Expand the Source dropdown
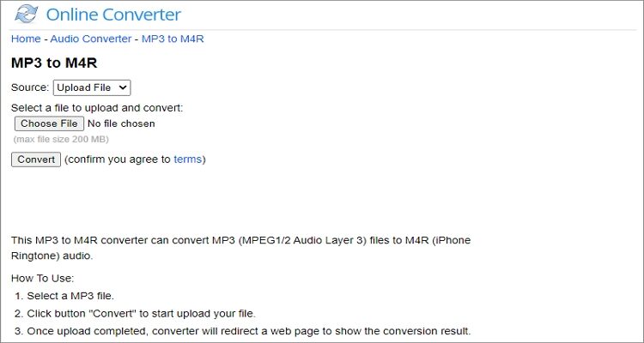644x343 pixels. (x=92, y=87)
